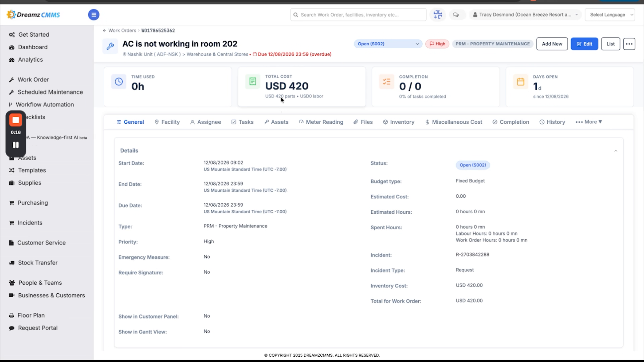The image size is (644, 362).
Task: Switch to the Meter Reading tab
Action: click(x=321, y=122)
